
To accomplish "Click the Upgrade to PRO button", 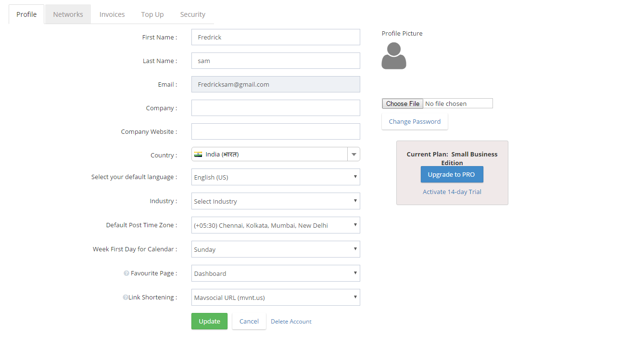I will click(452, 175).
